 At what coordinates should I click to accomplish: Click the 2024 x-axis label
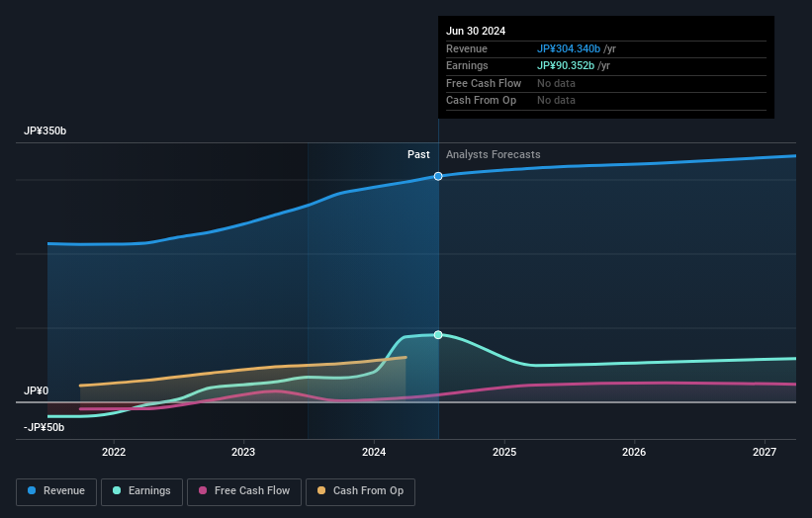[x=374, y=453]
